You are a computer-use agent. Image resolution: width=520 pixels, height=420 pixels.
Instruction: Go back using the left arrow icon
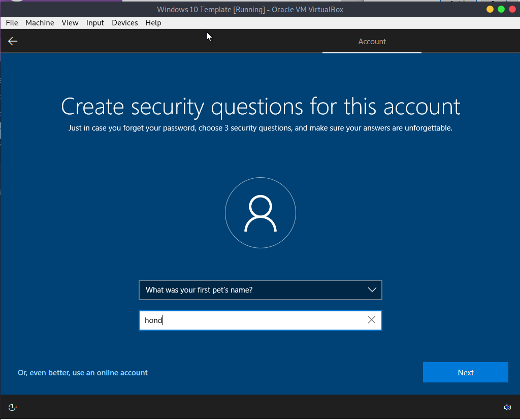coord(13,41)
